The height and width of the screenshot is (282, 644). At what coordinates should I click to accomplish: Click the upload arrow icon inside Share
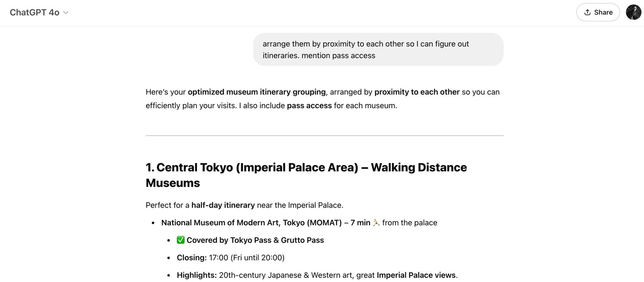(x=587, y=12)
